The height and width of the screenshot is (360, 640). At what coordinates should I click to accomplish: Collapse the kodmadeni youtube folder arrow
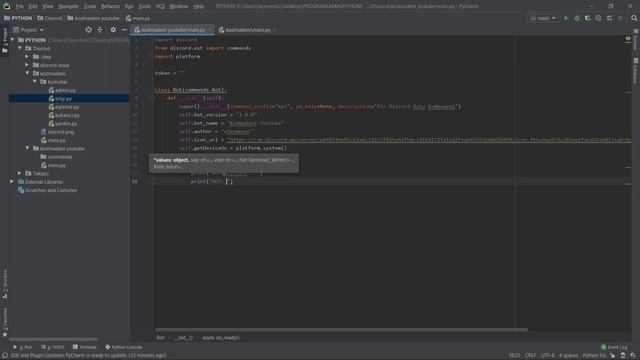coord(27,148)
